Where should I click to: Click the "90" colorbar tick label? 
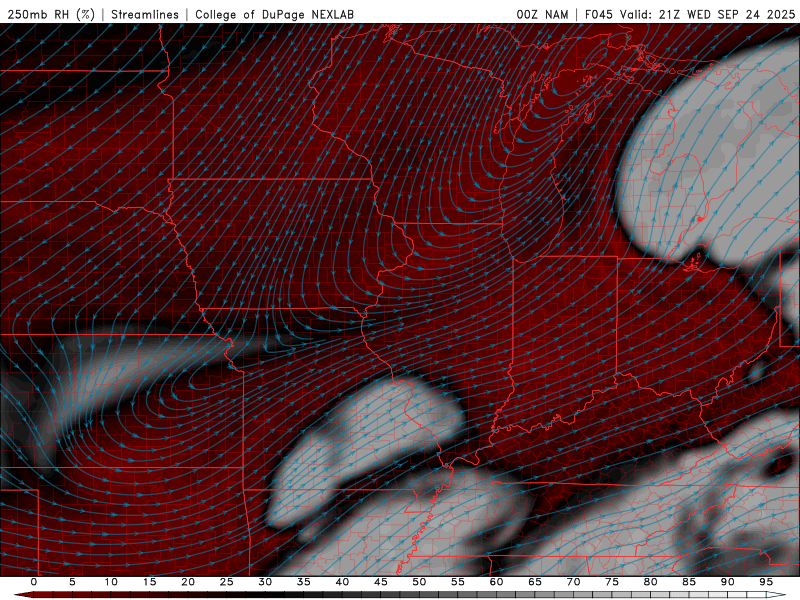[728, 582]
